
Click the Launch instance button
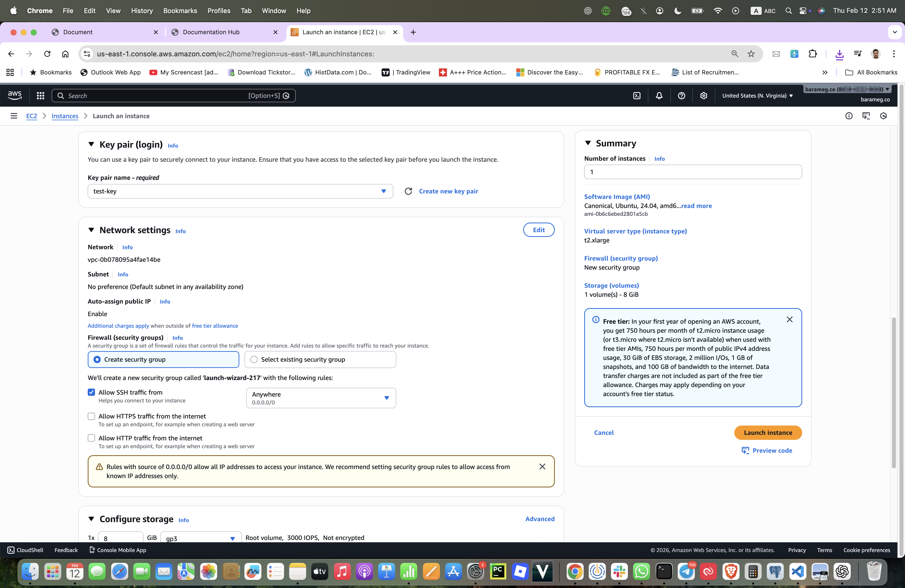768,432
